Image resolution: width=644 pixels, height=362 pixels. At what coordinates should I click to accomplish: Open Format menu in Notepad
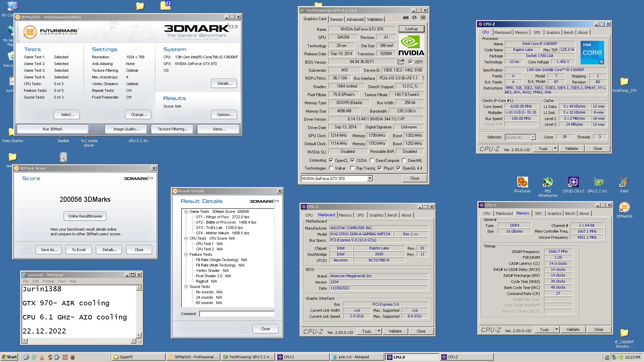click(48, 281)
